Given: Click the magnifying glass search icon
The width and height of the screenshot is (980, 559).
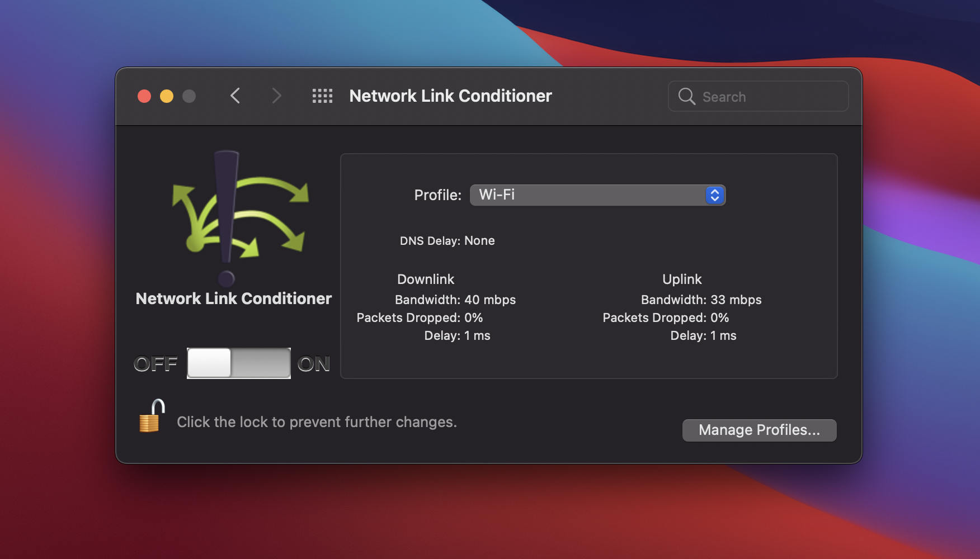Looking at the screenshot, I should point(686,96).
